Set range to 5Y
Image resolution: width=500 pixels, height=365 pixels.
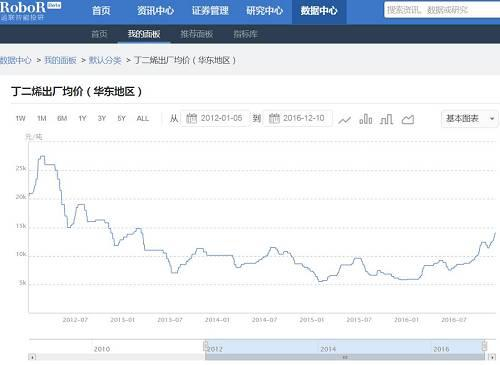coord(121,118)
